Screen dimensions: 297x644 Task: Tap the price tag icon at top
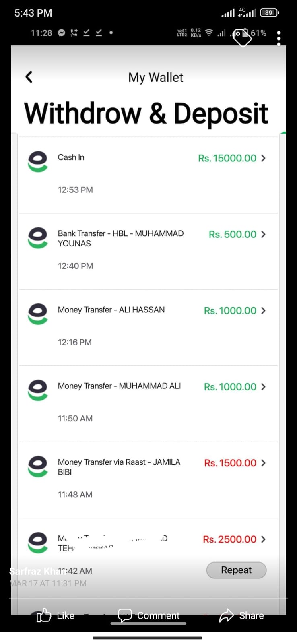click(x=242, y=37)
